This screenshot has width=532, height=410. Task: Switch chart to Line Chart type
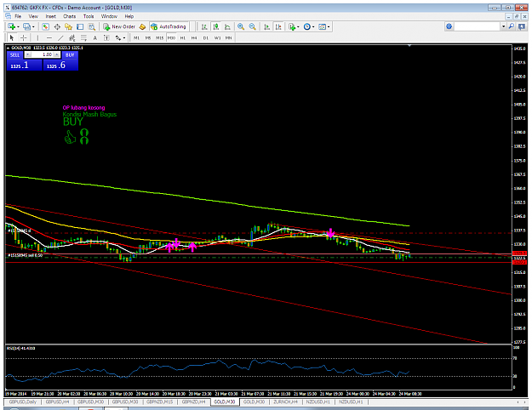(227, 26)
